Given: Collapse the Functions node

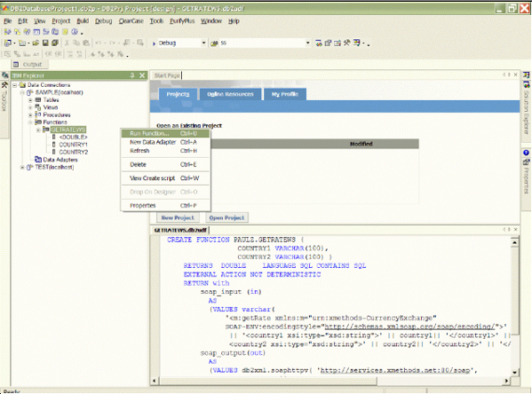Looking at the screenshot, I should point(30,122).
